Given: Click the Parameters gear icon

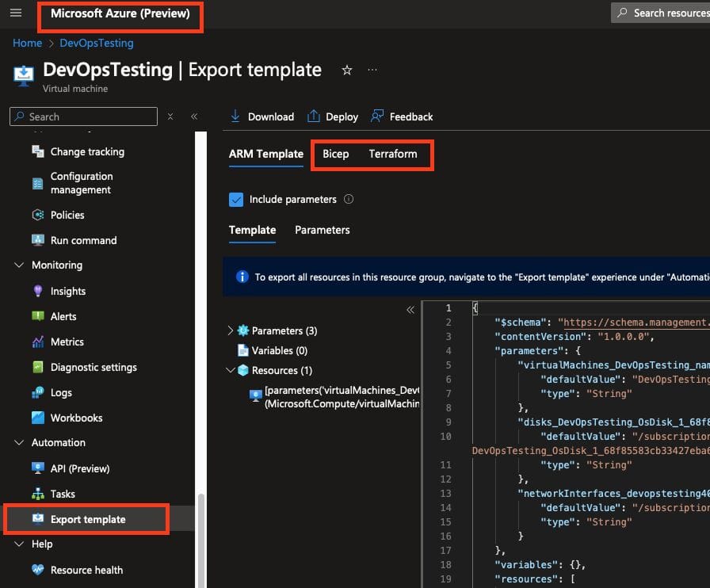Looking at the screenshot, I should 243,330.
